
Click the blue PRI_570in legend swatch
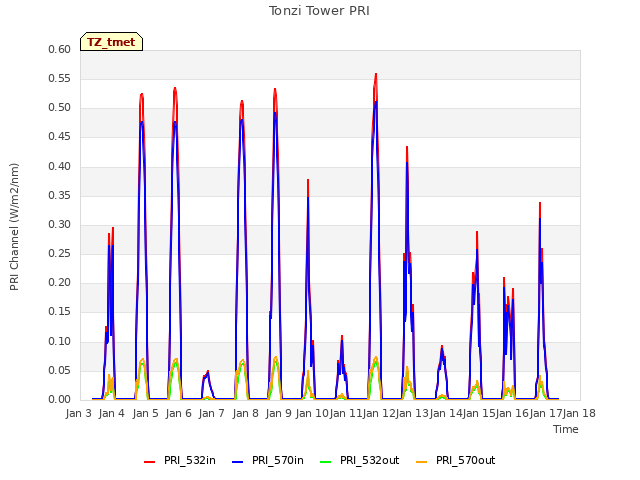coord(238,462)
